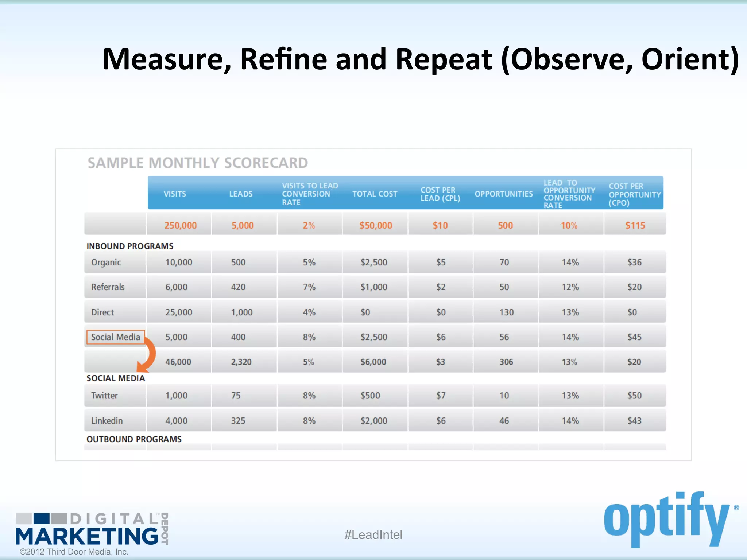Click Twitter cost per lead $7
Image resolution: width=747 pixels, height=560 pixels.
click(441, 396)
